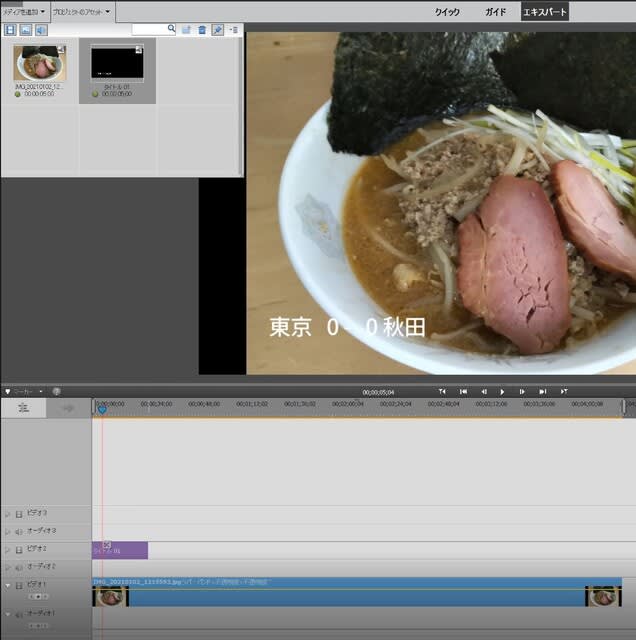Screen dimensions: 636x640
Task: Switch to the クイック tab
Action: 447,12
